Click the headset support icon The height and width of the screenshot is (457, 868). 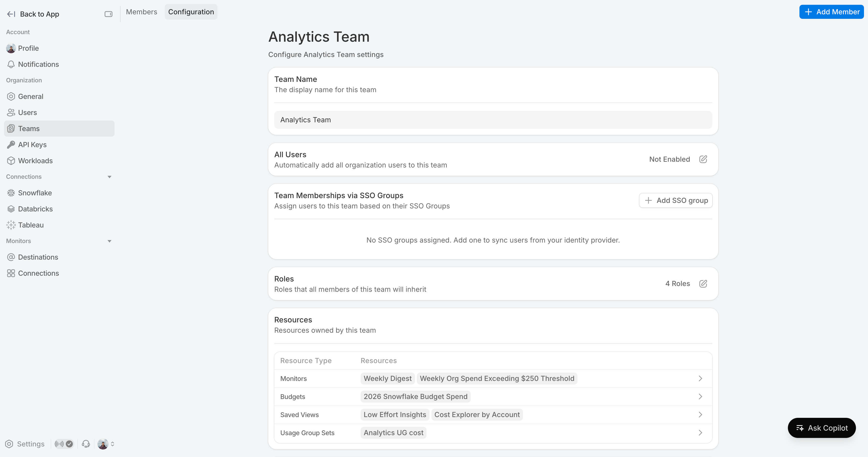[x=86, y=444]
